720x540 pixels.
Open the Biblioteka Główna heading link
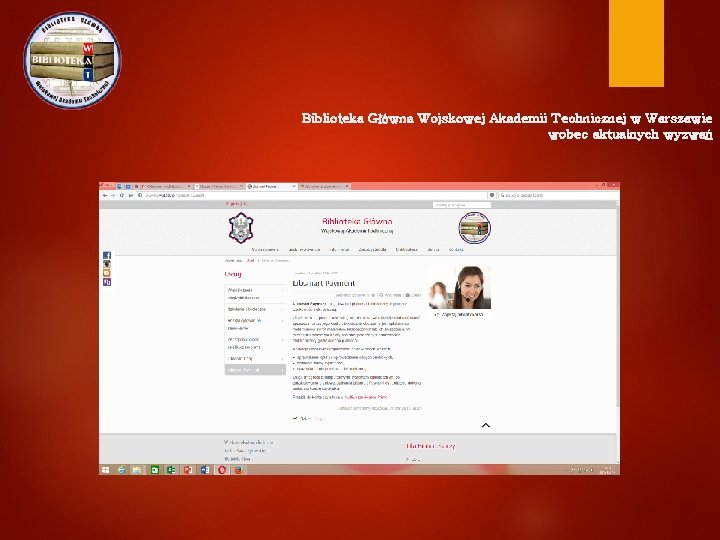pyautogui.click(x=357, y=221)
